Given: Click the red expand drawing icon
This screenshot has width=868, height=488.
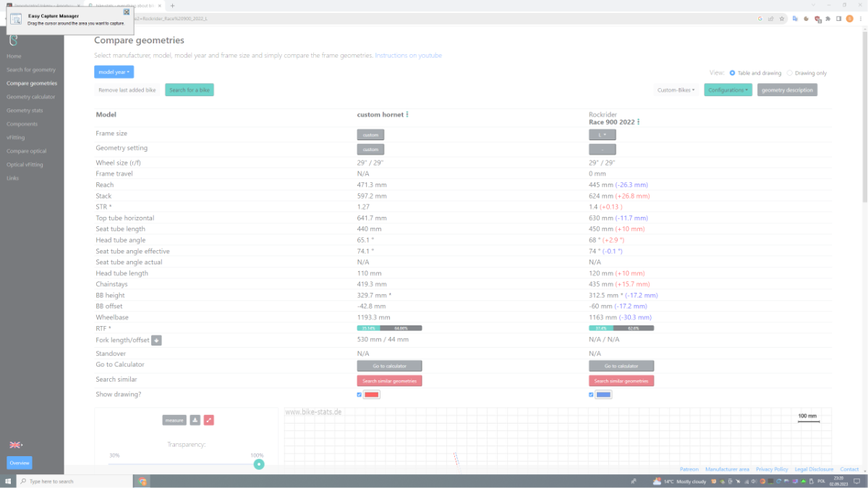Looking at the screenshot, I should click(x=209, y=420).
